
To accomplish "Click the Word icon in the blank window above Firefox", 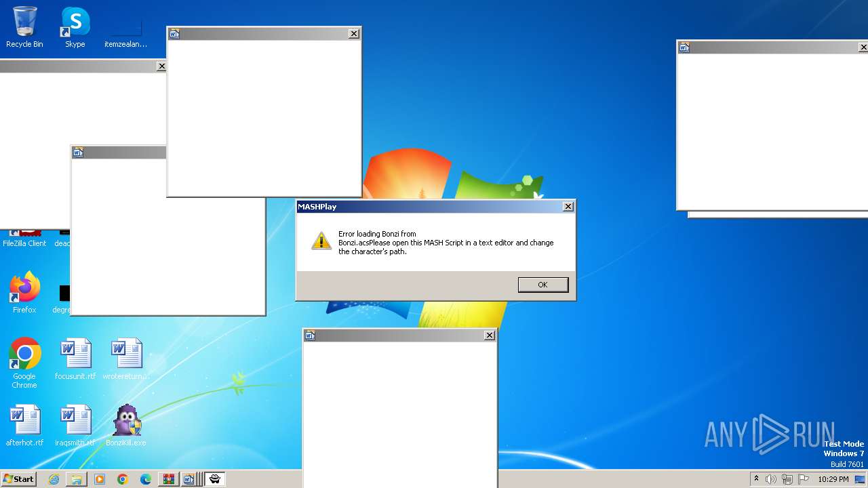I will coord(78,152).
